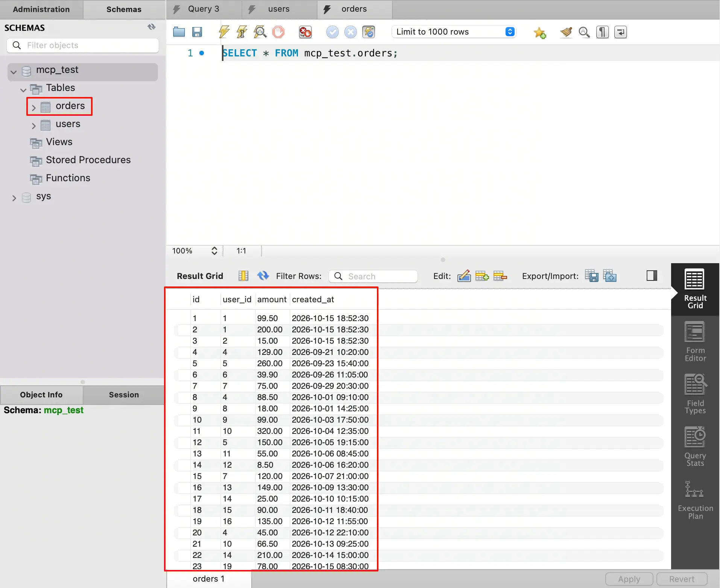The image size is (720, 588).
Task: Expand the sys schema
Action: pyautogui.click(x=14, y=198)
